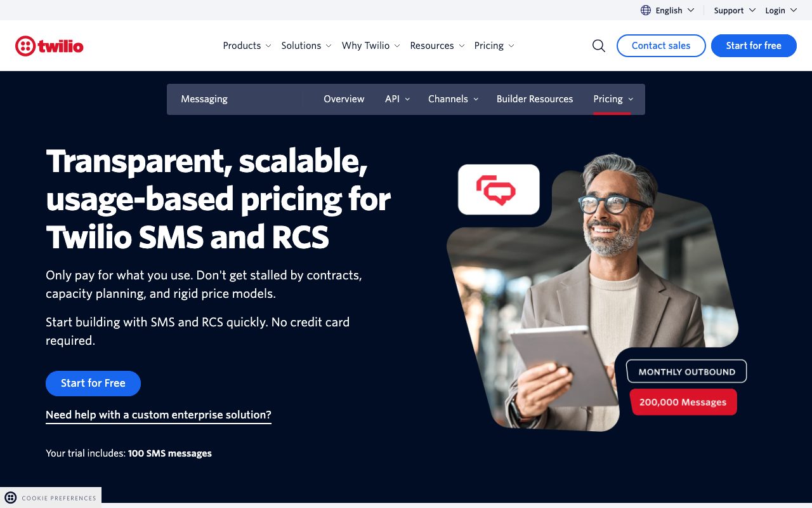Click the Messaging section label
812x508 pixels.
point(204,99)
